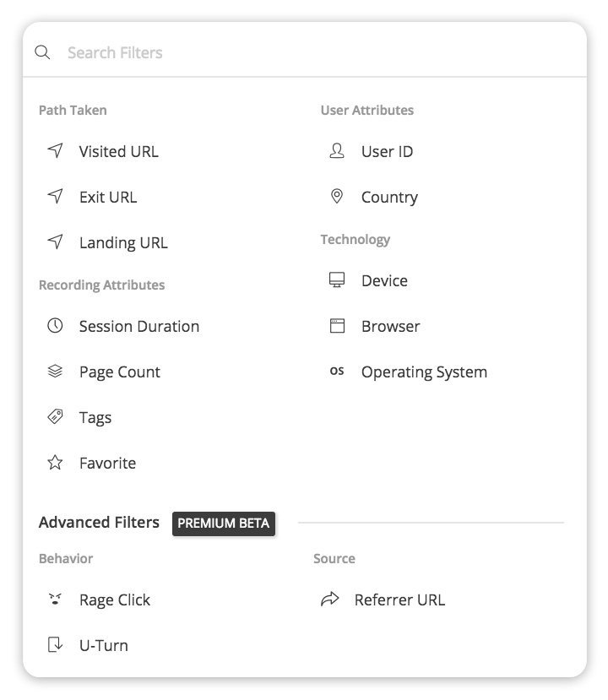608x700 pixels.
Task: Click the User ID person icon
Action: point(337,151)
